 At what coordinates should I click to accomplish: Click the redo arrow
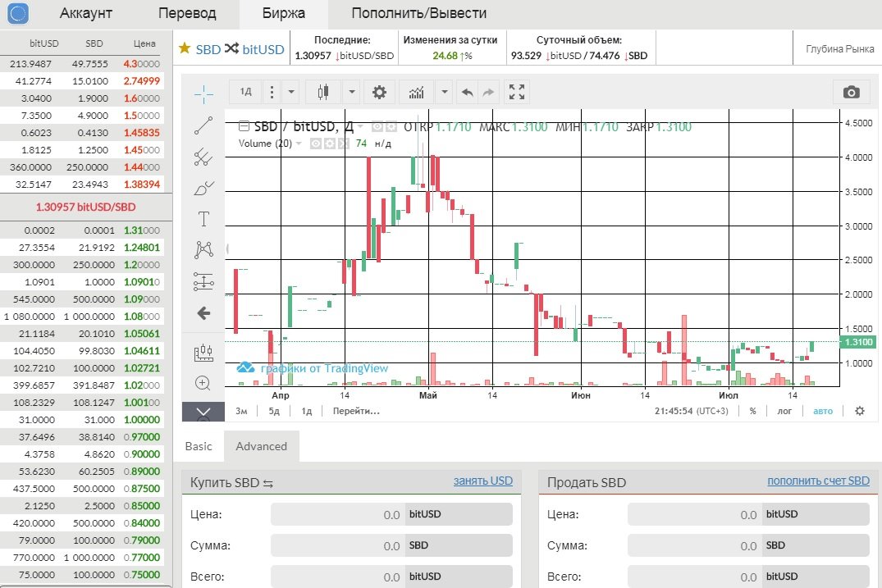tap(488, 92)
